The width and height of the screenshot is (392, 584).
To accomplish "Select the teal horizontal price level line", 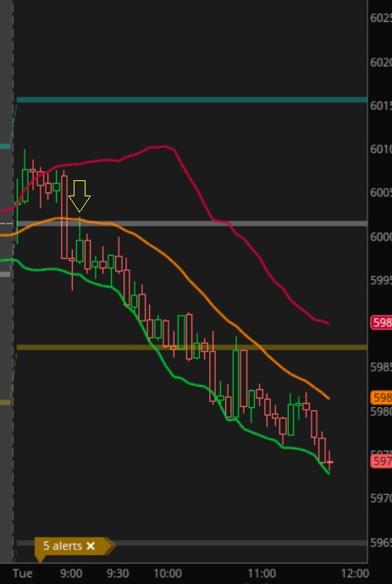I will click(x=192, y=100).
